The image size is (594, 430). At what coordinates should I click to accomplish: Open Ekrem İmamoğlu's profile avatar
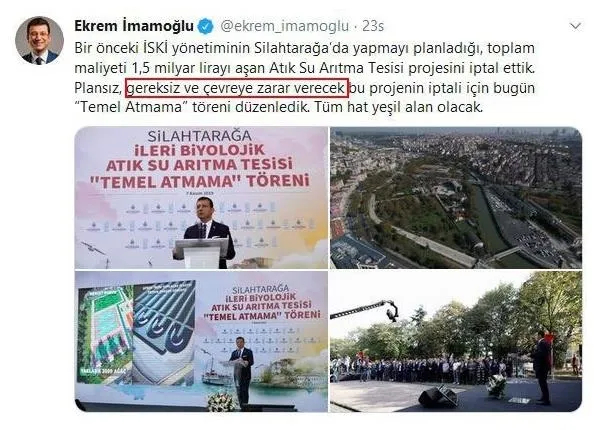[39, 41]
